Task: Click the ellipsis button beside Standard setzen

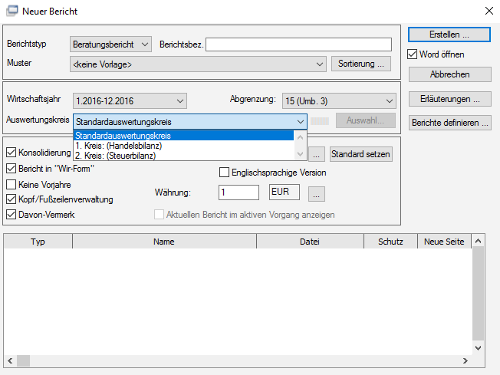Action: coord(316,154)
